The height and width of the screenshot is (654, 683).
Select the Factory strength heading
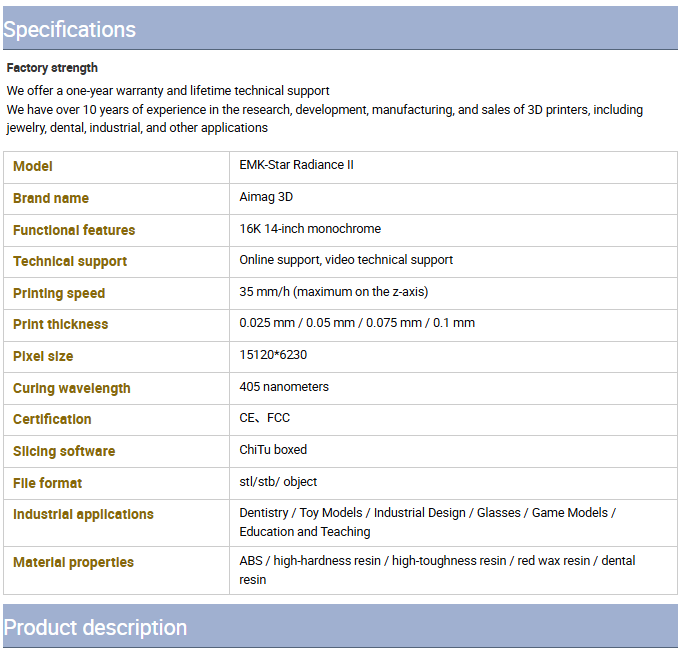point(52,68)
